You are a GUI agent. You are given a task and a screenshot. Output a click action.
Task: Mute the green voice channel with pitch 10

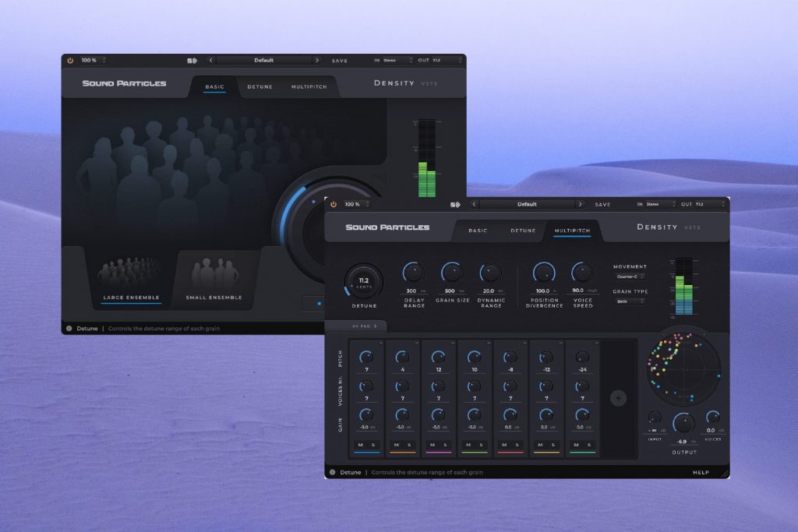click(x=468, y=445)
